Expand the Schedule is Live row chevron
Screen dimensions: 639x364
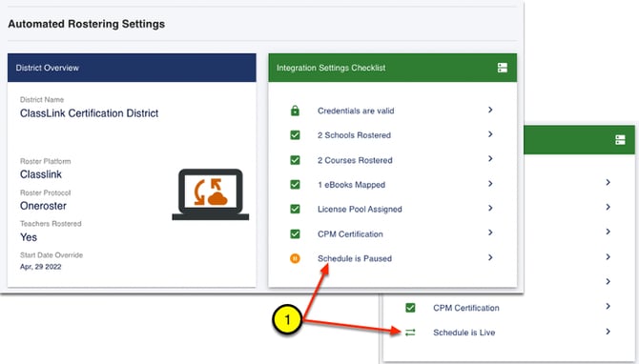coord(608,332)
